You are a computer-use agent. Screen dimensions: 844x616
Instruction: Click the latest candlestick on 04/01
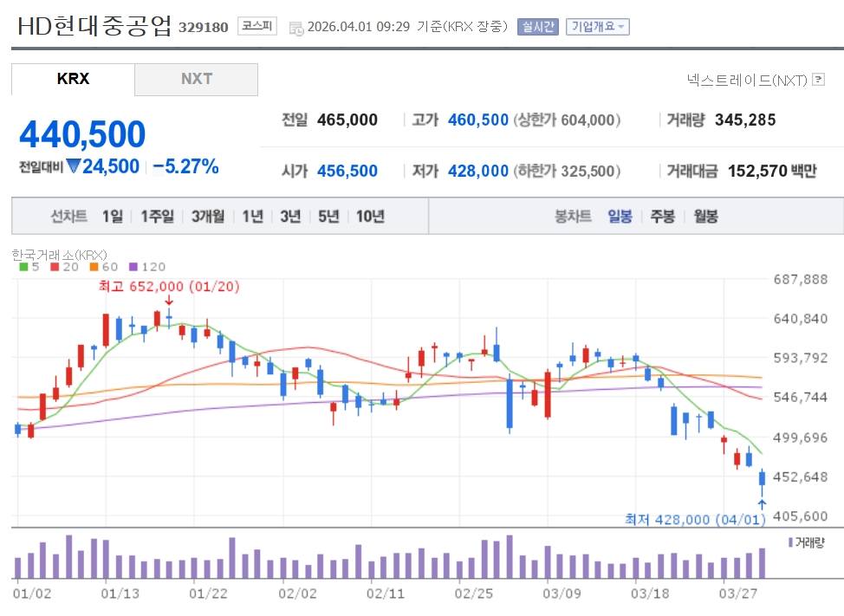point(762,478)
